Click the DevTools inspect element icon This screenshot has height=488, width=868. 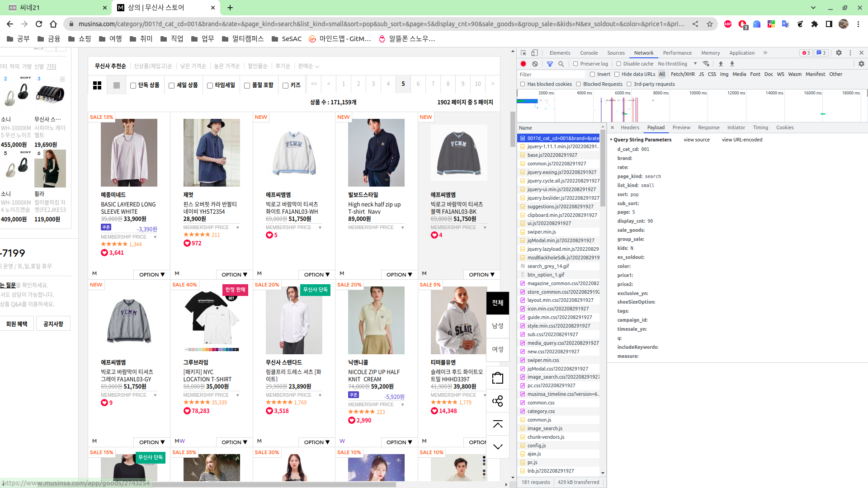(524, 53)
